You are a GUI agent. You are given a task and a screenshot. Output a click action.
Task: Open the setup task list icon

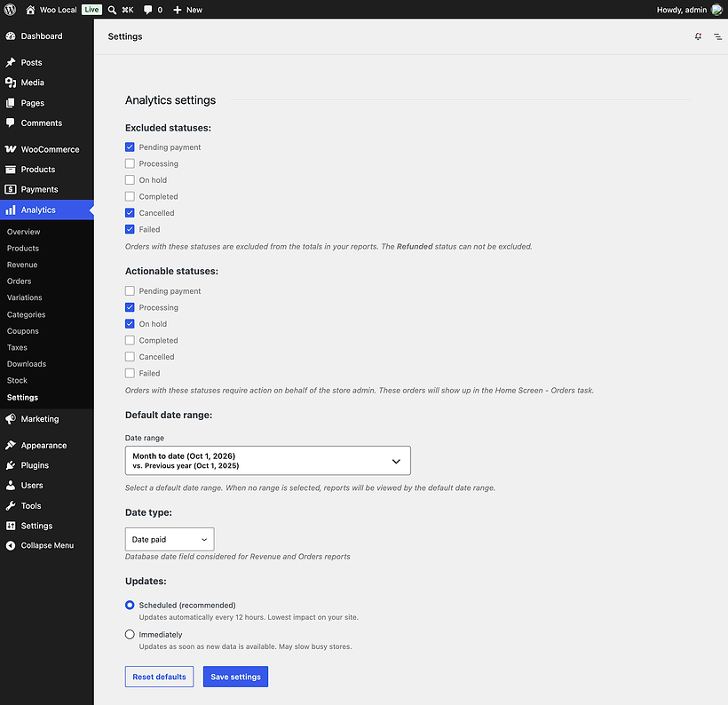point(717,36)
